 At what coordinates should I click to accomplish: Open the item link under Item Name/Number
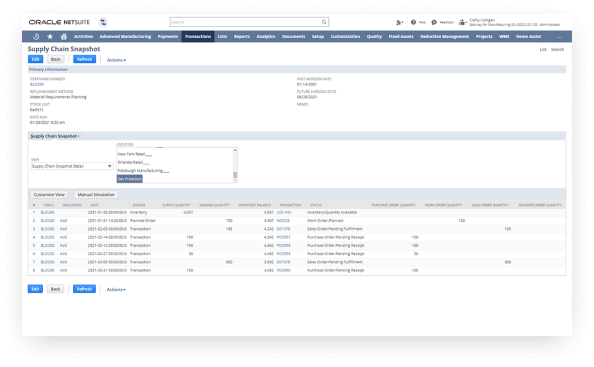pos(37,84)
